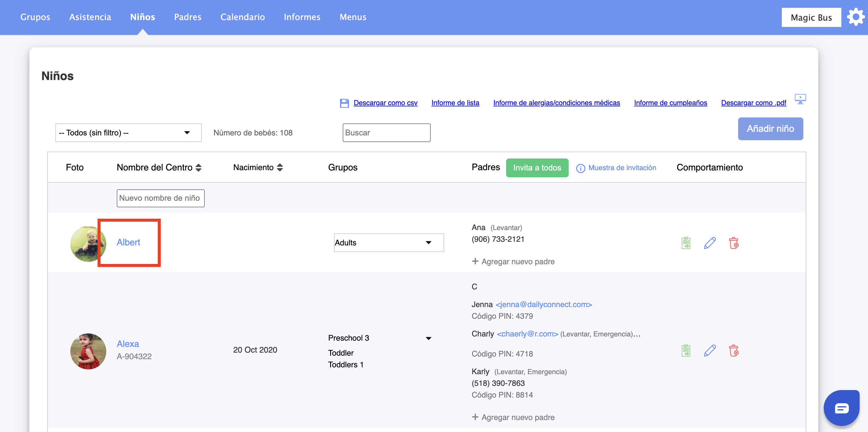
Task: Delete Albert with the trash icon
Action: [x=734, y=243]
